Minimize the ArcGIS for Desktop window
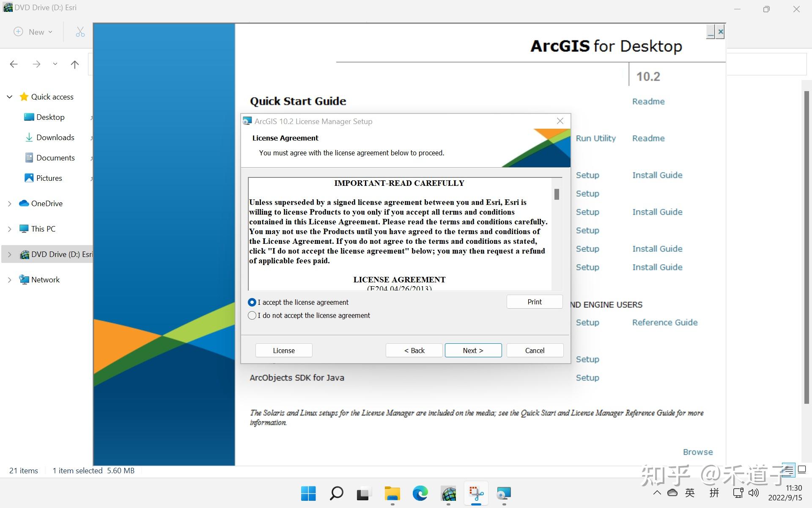812x508 pixels. pyautogui.click(x=710, y=32)
